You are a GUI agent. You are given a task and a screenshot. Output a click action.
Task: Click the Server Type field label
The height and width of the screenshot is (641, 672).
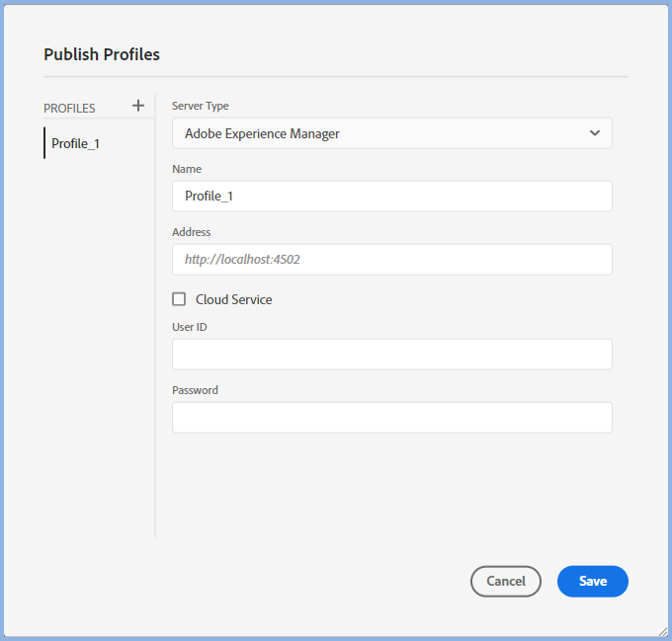(201, 106)
